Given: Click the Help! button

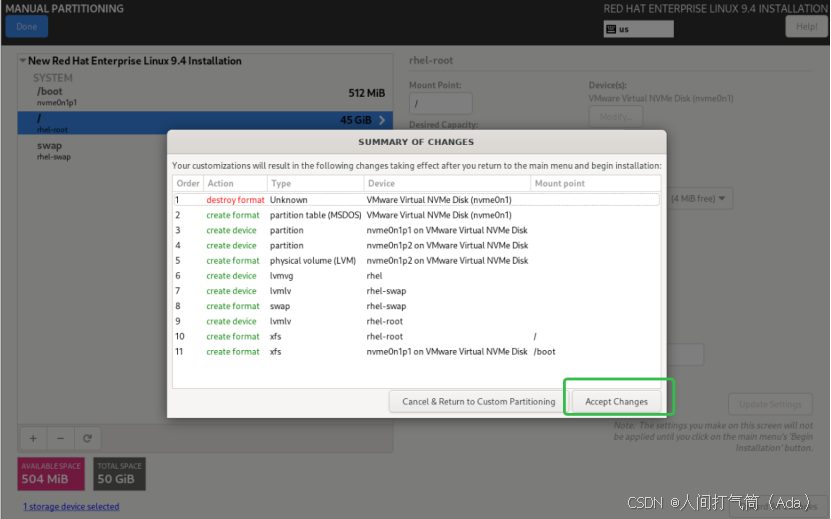Looking at the screenshot, I should tap(806, 27).
